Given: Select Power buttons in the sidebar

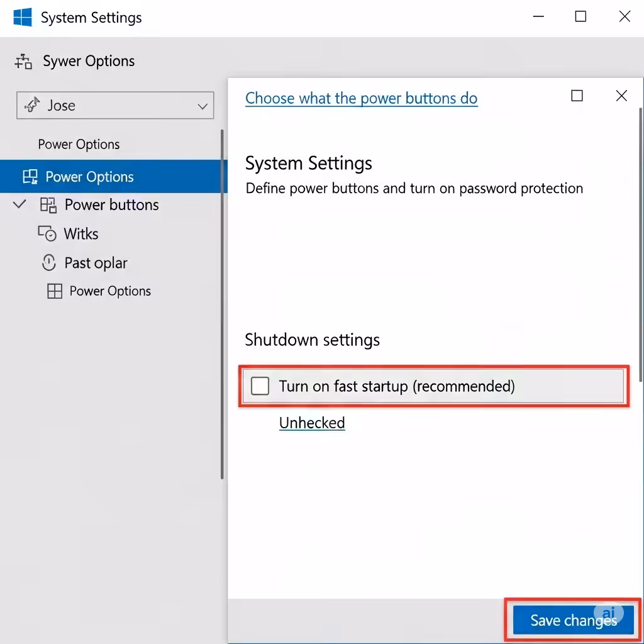Looking at the screenshot, I should [x=112, y=204].
